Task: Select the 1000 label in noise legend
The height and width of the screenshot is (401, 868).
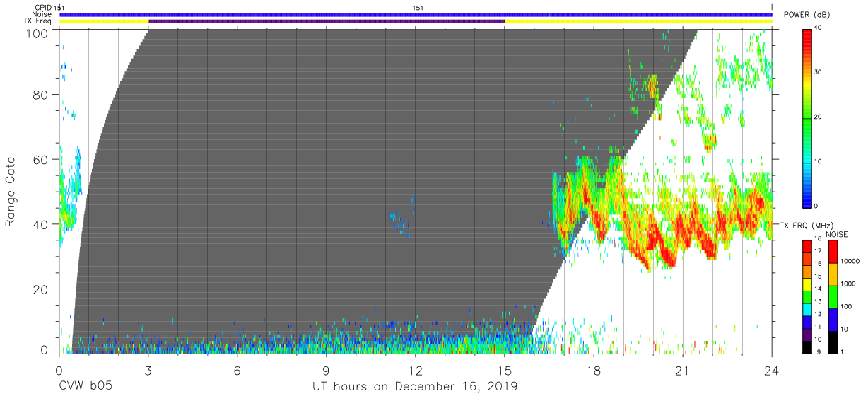Action: 847,283
